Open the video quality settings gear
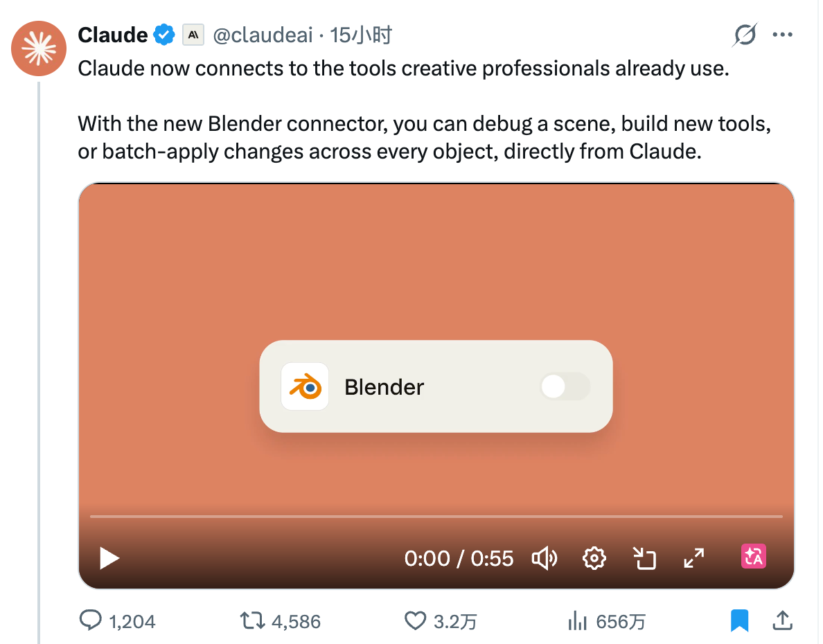This screenshot has width=823, height=644. click(x=594, y=558)
